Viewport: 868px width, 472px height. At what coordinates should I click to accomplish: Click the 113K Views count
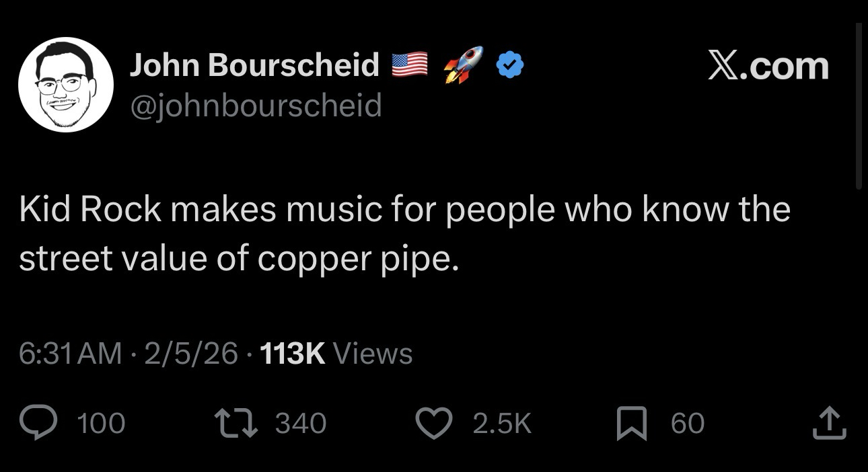[x=335, y=353]
